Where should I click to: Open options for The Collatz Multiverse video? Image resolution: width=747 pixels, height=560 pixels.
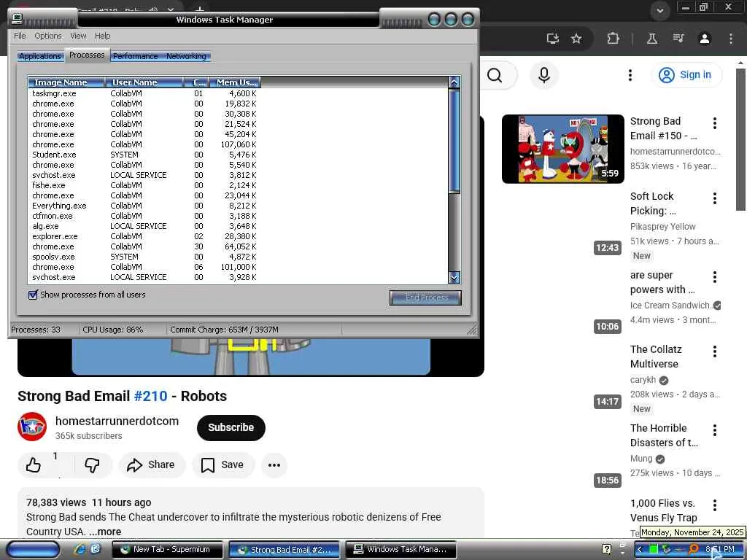click(715, 351)
